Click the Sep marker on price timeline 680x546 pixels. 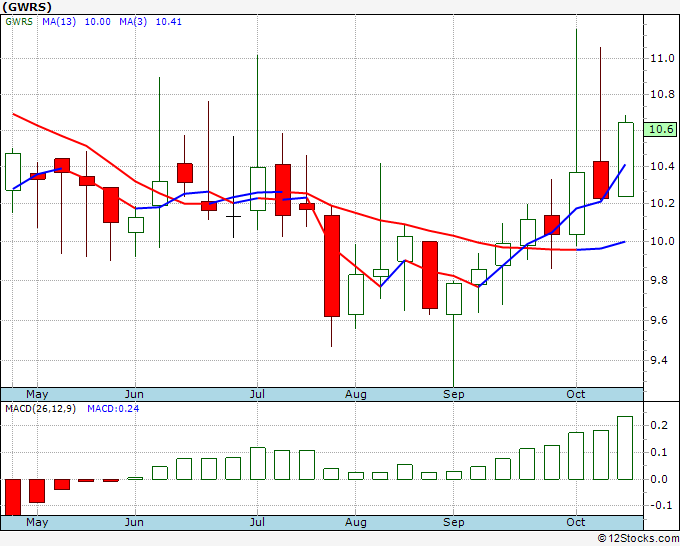click(x=453, y=394)
